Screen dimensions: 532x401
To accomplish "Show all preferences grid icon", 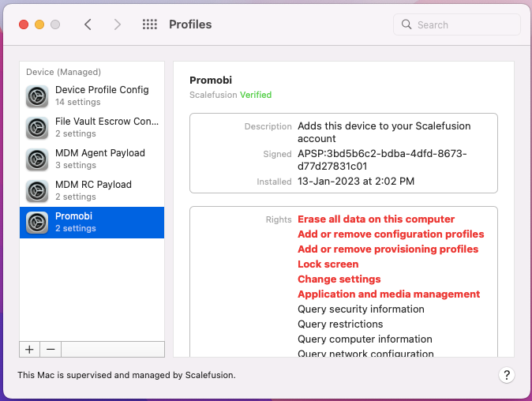I will click(x=150, y=24).
